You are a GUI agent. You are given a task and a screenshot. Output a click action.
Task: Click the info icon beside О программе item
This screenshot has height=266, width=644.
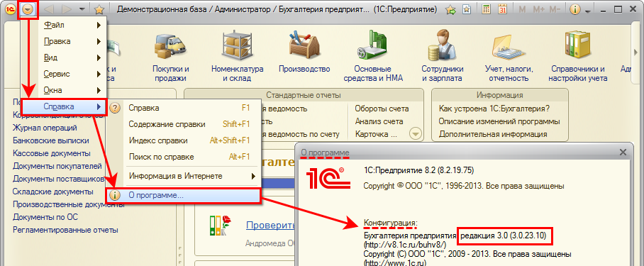pos(115,196)
